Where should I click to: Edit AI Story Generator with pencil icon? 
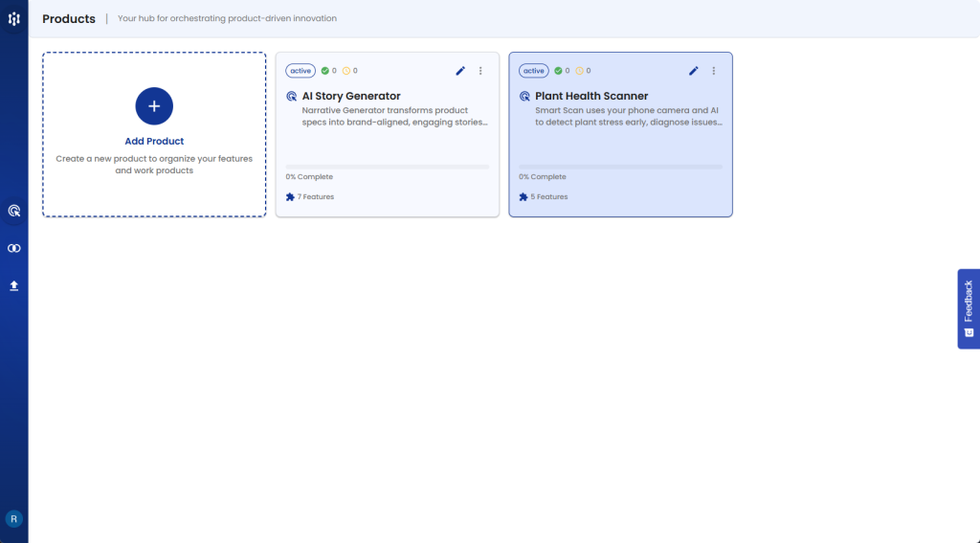(460, 71)
